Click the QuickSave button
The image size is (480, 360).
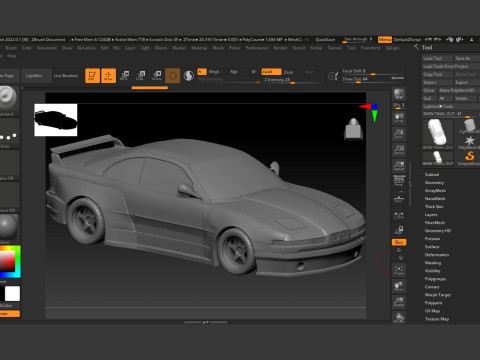coord(325,40)
